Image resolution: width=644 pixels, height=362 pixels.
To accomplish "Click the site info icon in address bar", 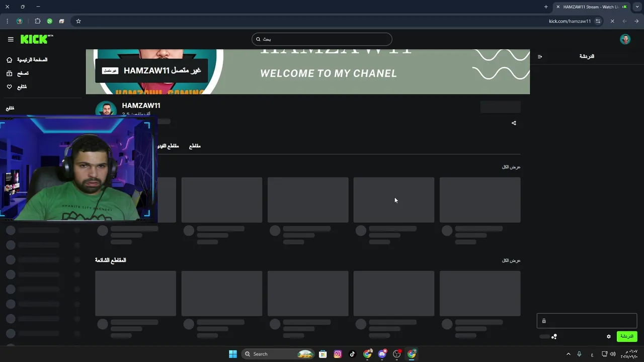I will [x=598, y=21].
